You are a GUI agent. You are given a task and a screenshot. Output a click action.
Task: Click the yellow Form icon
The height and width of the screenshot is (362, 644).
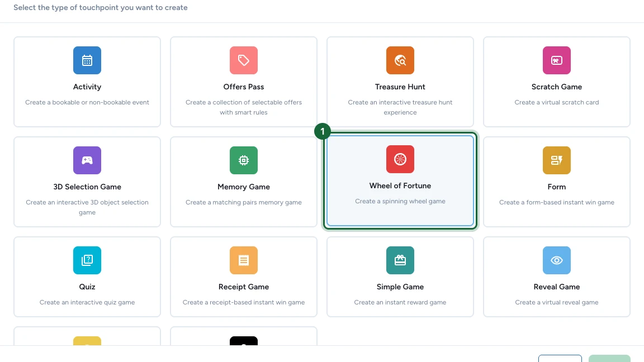pos(557,160)
